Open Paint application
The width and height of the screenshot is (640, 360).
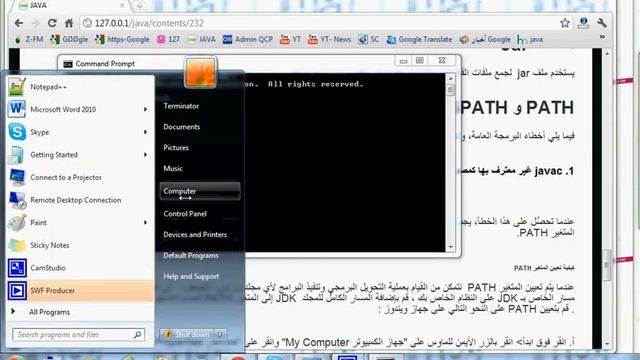click(80, 222)
